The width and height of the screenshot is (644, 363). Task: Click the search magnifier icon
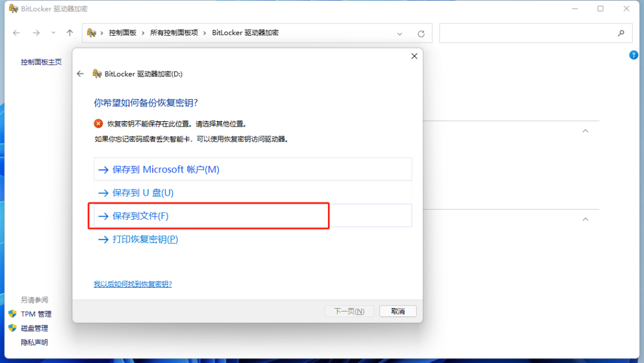coord(621,33)
